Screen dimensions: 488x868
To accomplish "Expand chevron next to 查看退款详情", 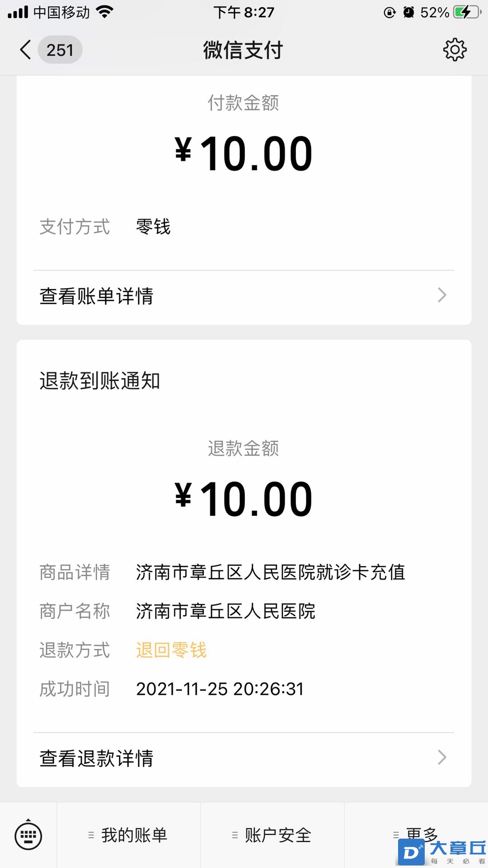I will click(442, 757).
